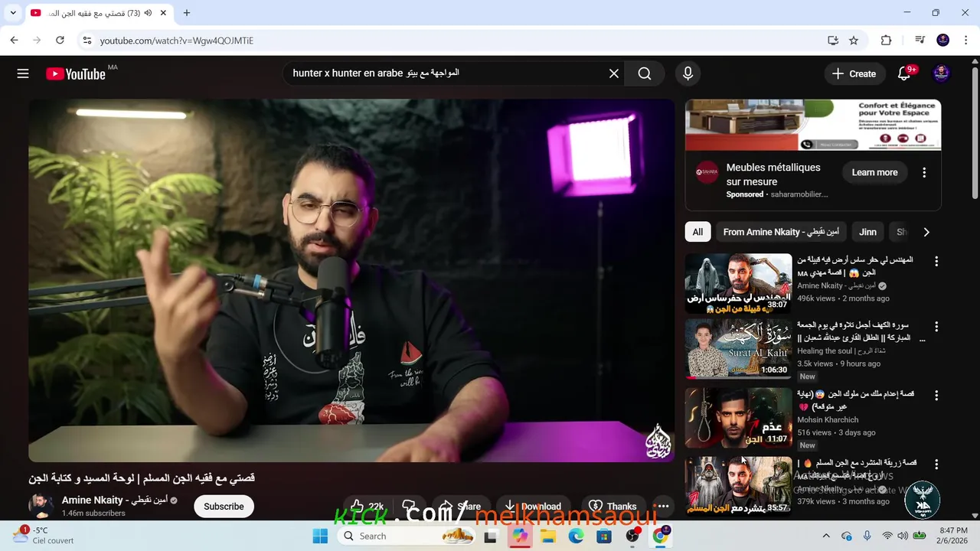This screenshot has height=551, width=980.
Task: Open the YouTube notifications bell
Action: click(x=904, y=73)
